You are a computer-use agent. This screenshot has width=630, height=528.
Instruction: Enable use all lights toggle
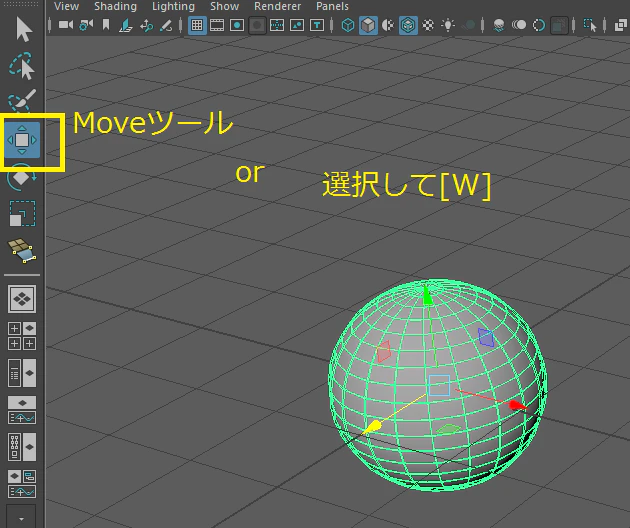[448, 25]
